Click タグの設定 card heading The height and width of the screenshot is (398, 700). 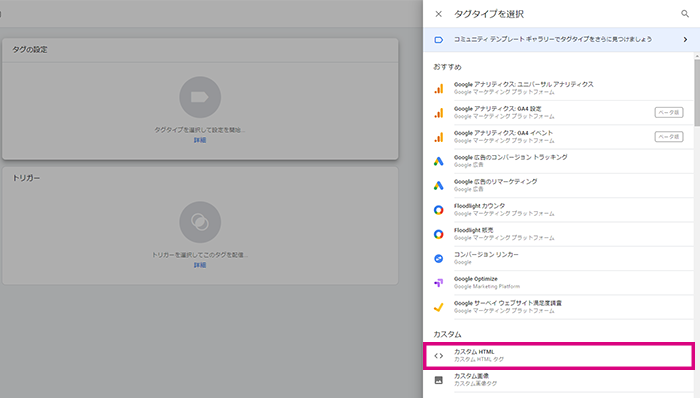[x=29, y=50]
